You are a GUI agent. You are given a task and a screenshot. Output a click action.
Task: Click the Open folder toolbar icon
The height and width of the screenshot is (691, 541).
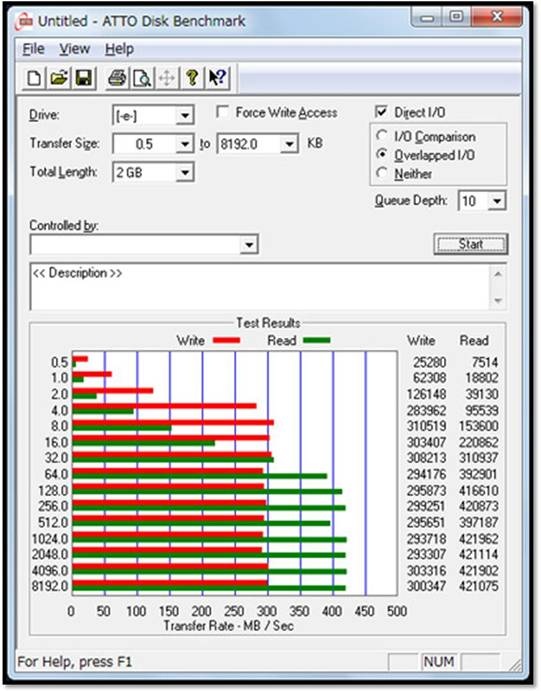59,78
